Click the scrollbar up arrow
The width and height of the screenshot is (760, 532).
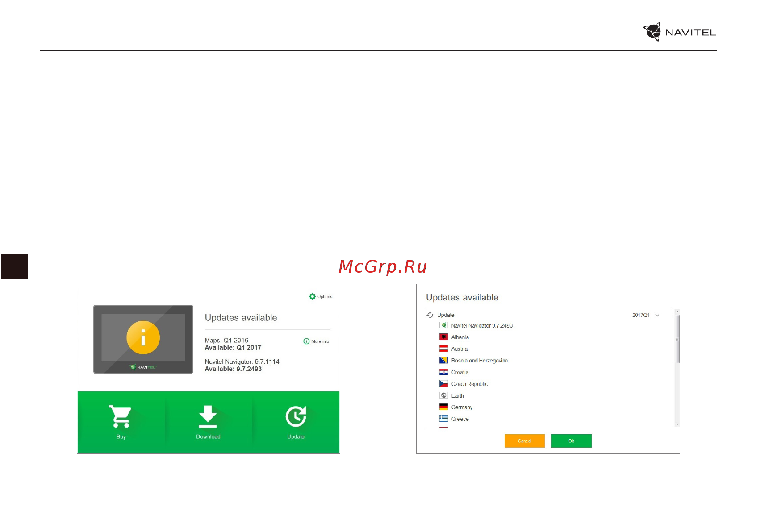click(x=677, y=312)
